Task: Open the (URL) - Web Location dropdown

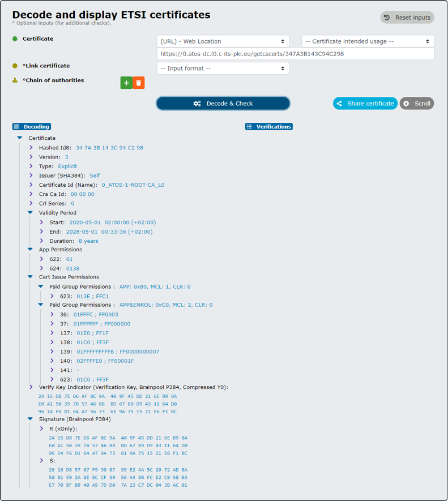Action: click(223, 41)
